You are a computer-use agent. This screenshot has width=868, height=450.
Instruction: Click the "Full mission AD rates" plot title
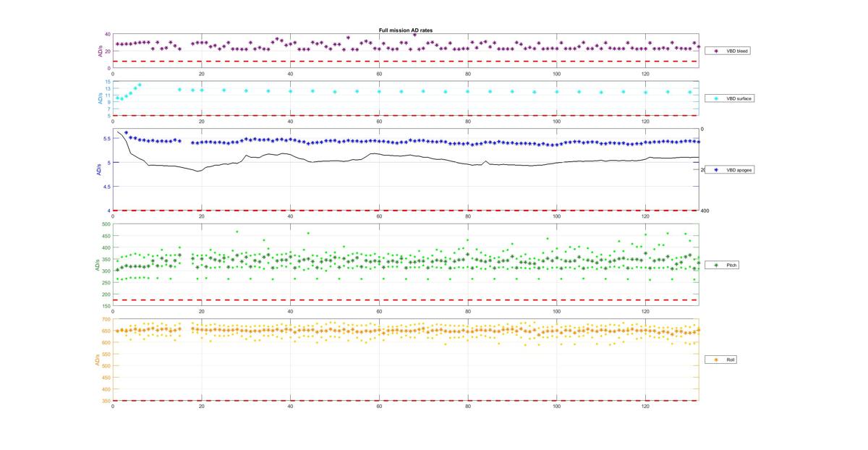406,30
